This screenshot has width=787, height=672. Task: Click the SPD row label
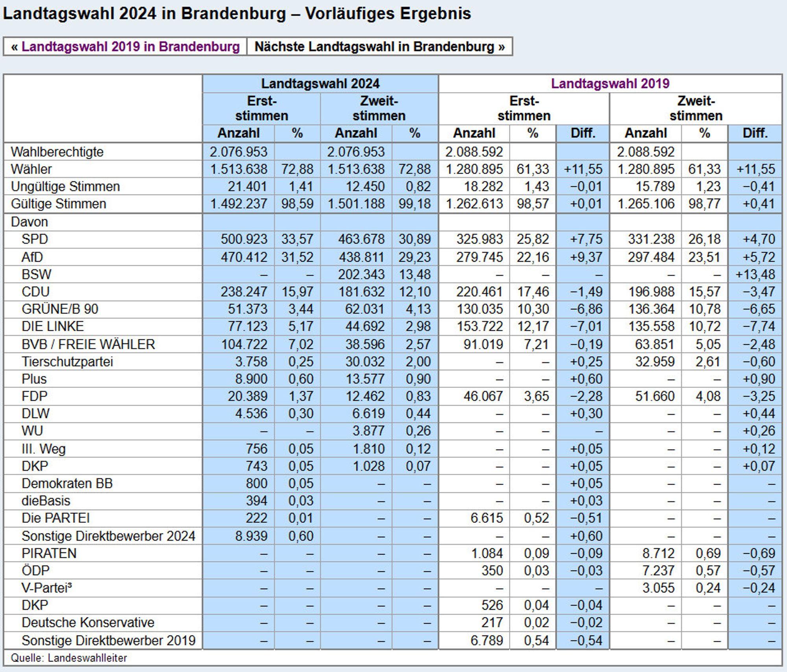pyautogui.click(x=35, y=239)
